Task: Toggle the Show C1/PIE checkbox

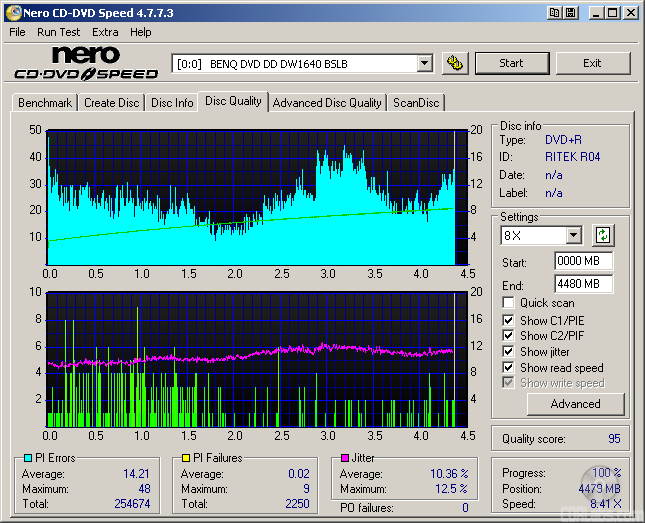Action: [509, 320]
